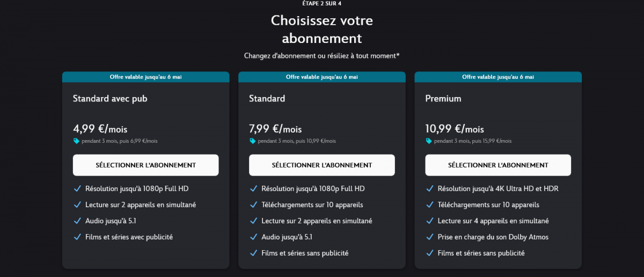Viewport: 644px width, 277px height.
Task: Click the checkmark beside 4K Ultra HD et HDR
Action: click(429, 188)
